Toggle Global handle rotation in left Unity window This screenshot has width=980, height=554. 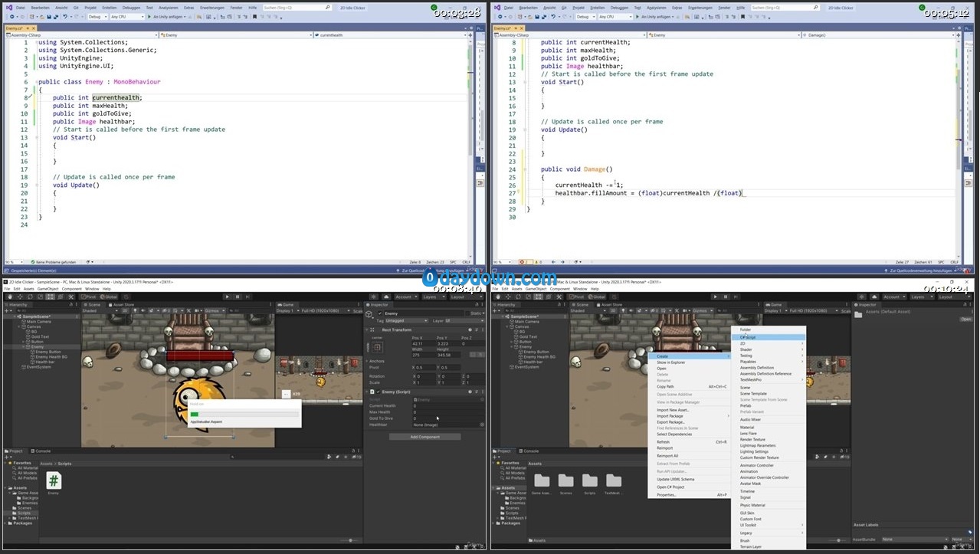[108, 297]
